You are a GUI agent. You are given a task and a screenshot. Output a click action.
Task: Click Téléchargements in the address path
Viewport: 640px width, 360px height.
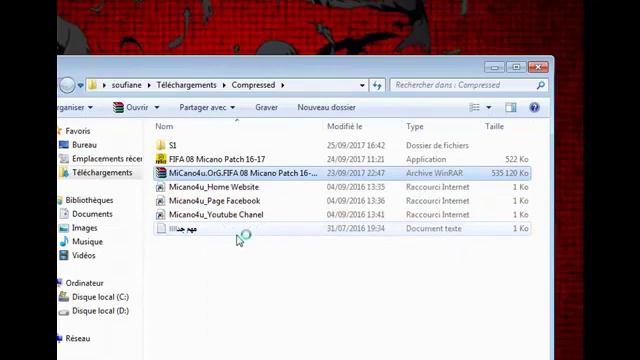[187, 85]
